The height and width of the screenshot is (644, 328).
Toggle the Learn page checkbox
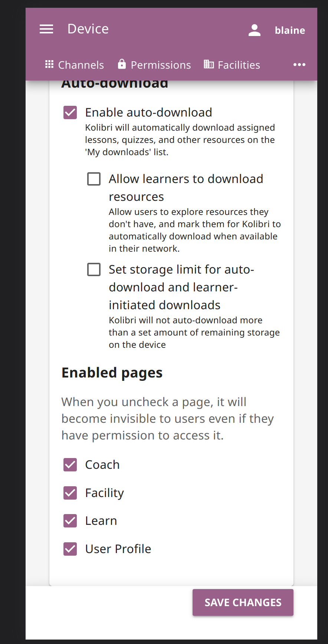70,521
